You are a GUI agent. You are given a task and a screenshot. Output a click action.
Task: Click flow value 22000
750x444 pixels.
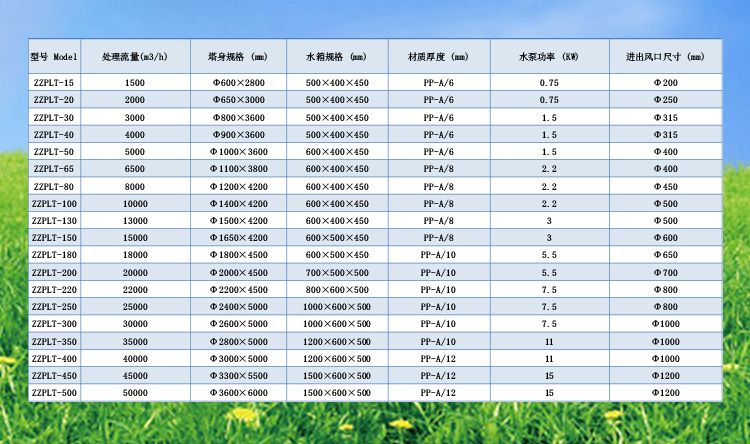[135, 289]
